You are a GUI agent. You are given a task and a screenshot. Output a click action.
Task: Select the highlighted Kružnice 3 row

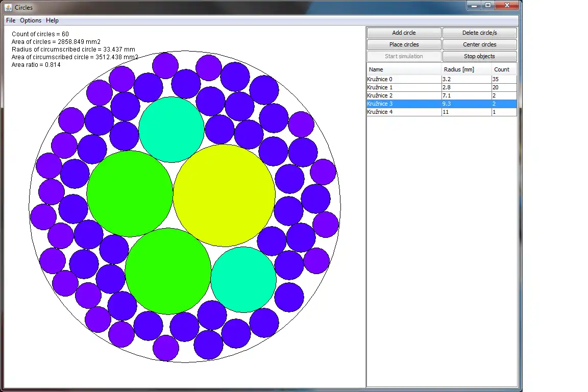point(442,104)
